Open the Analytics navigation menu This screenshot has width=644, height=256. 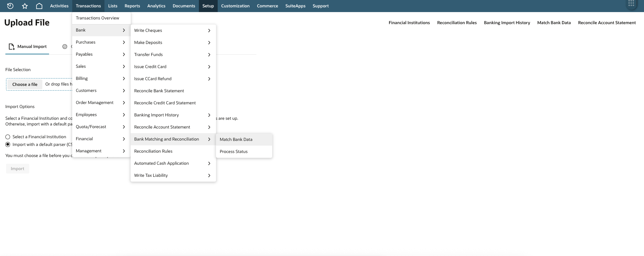tap(156, 6)
